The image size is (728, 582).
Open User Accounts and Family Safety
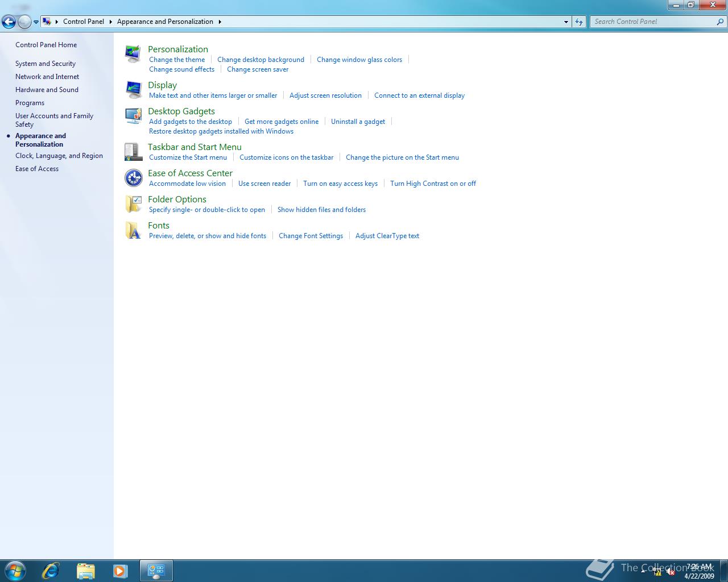tap(54, 120)
